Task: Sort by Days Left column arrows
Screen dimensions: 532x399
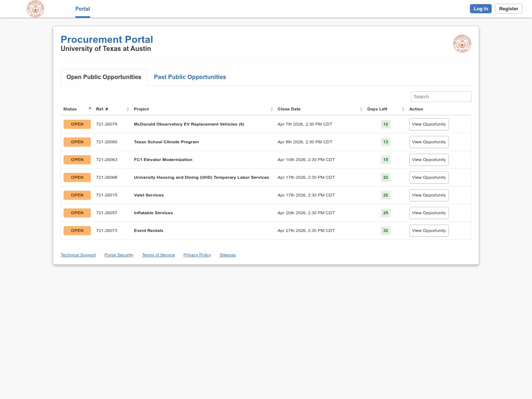Action: tap(403, 109)
